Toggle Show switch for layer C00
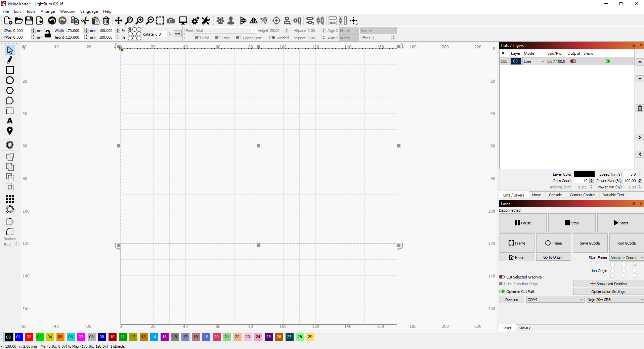The height and width of the screenshot is (349, 644). coord(607,61)
